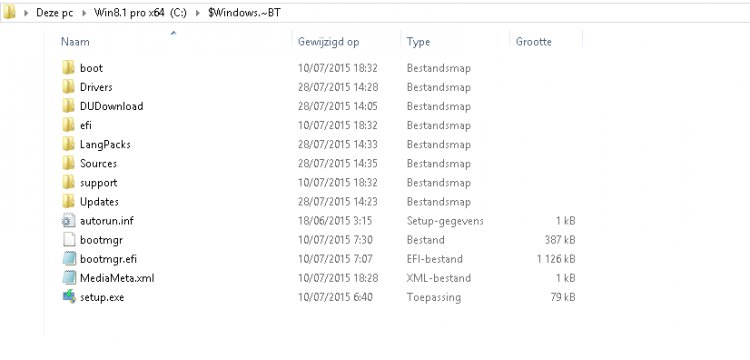
Task: Go to Win8.1 pro x64 (C:) breadcrumb
Action: 140,13
